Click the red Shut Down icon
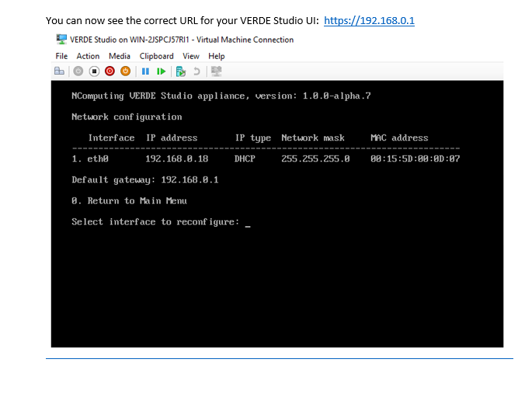This screenshot has width=532, height=394. (x=110, y=71)
